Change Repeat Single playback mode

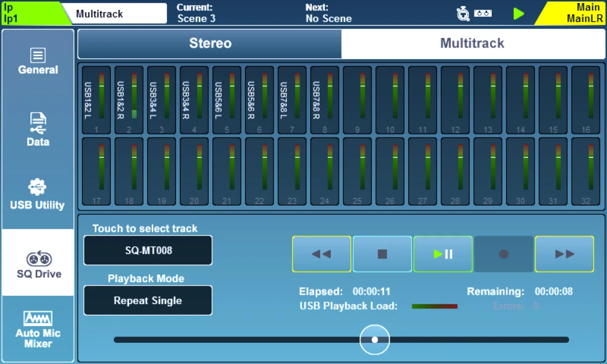point(148,300)
